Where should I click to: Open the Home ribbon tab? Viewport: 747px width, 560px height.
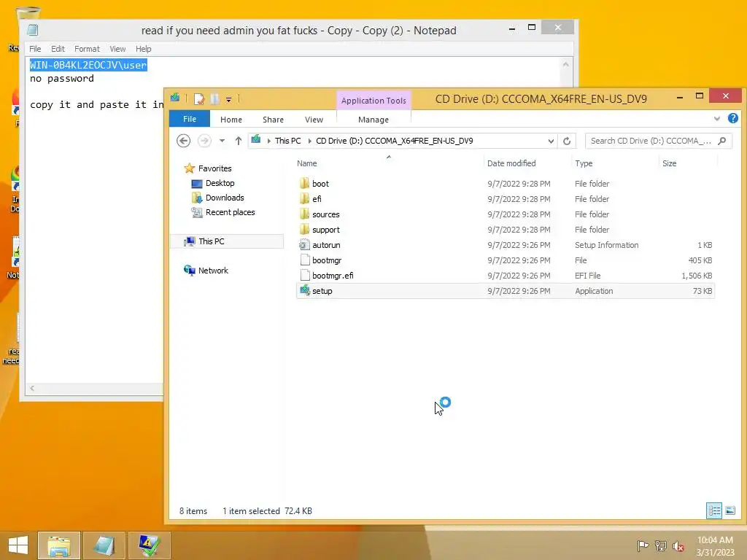(231, 120)
